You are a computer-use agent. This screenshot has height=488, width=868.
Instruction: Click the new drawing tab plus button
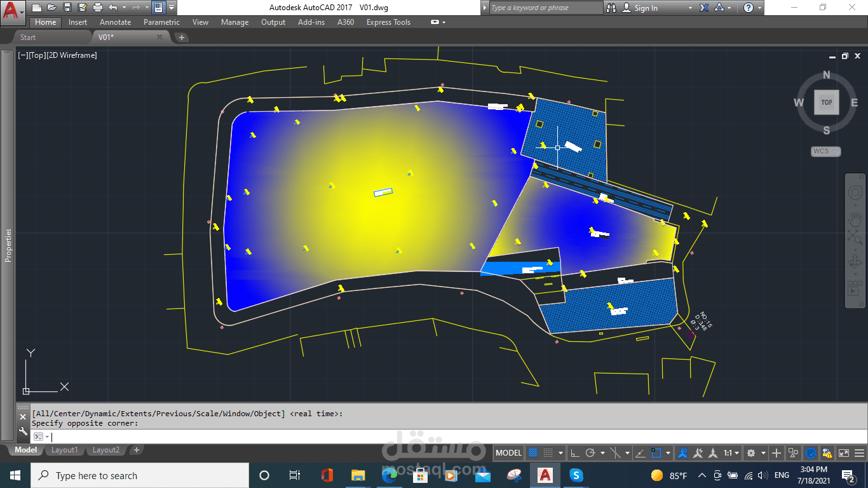(x=182, y=37)
